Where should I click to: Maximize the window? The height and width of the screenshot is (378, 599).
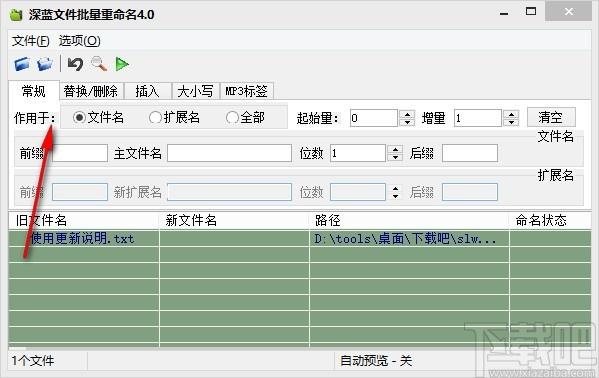tap(531, 12)
